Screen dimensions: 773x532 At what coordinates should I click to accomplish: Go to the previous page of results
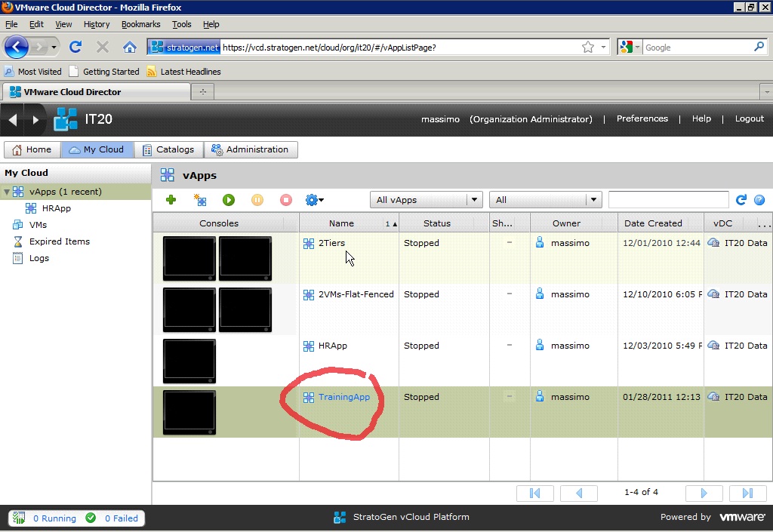click(579, 493)
